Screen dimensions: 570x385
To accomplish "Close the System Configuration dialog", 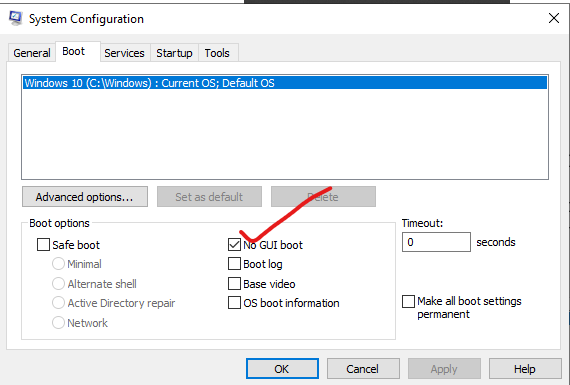I will coord(554,18).
